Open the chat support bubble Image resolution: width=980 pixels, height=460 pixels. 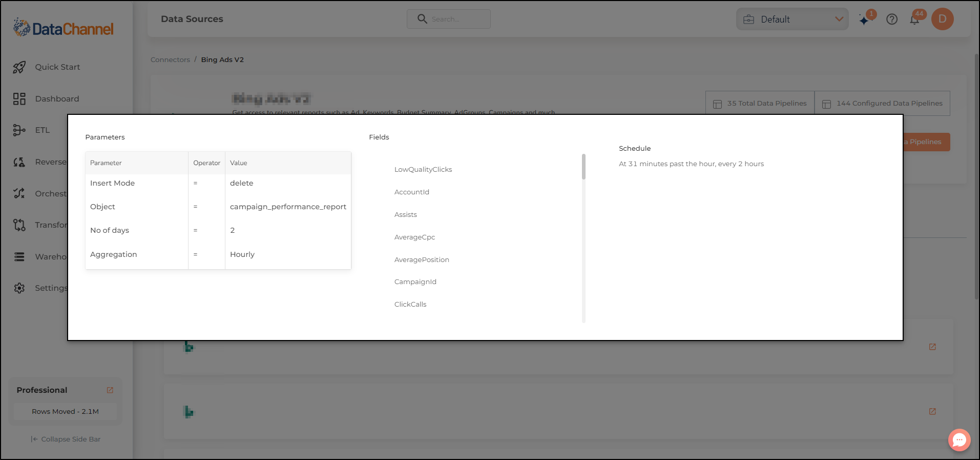tap(960, 440)
